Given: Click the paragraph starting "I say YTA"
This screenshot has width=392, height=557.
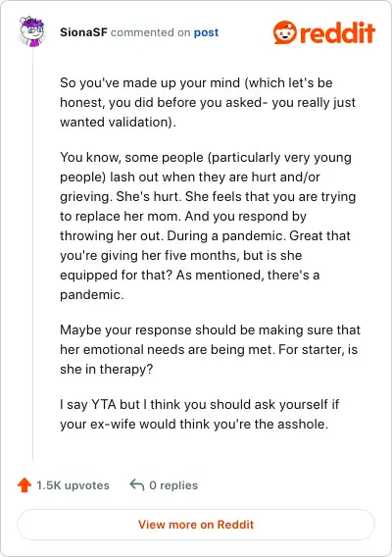Looking at the screenshot, I should pyautogui.click(x=200, y=414).
